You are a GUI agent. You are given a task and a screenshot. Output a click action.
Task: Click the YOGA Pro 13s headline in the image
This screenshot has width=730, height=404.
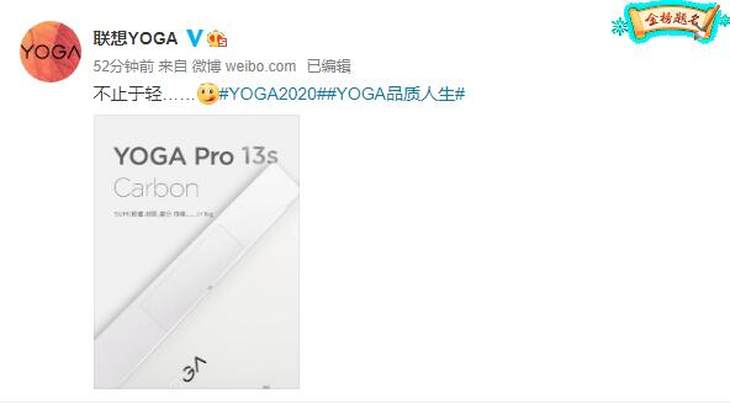tap(196, 155)
